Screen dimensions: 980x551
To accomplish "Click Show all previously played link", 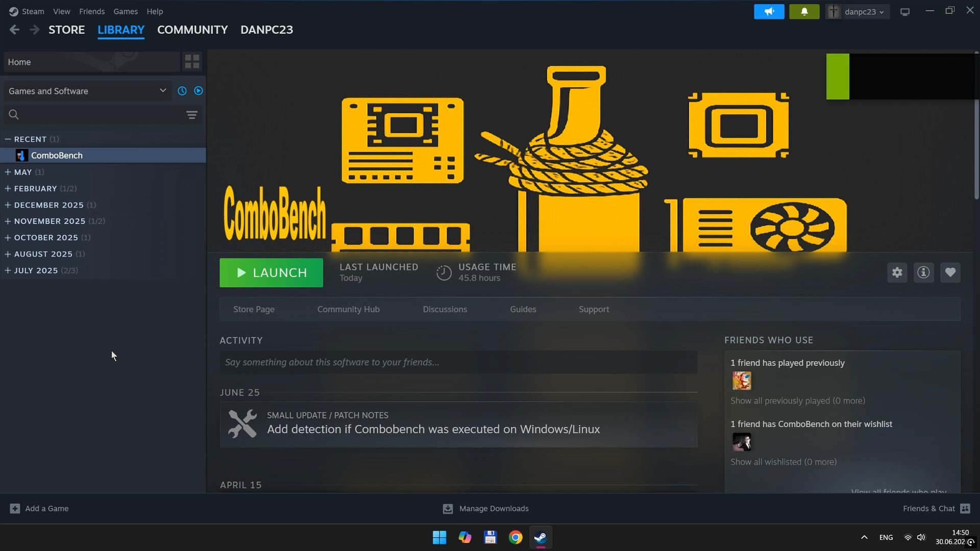I will pos(798,401).
